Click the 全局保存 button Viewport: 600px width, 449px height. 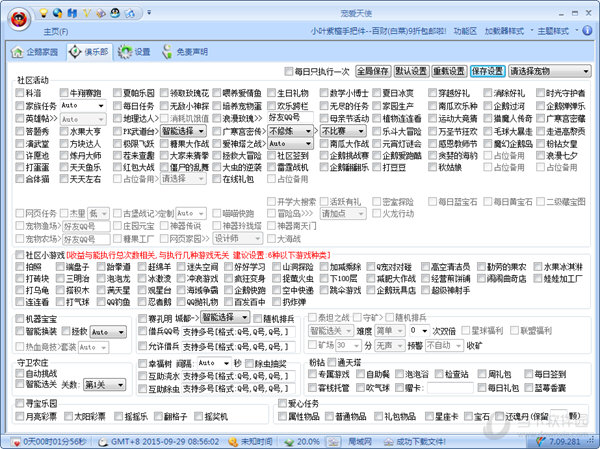(x=373, y=71)
